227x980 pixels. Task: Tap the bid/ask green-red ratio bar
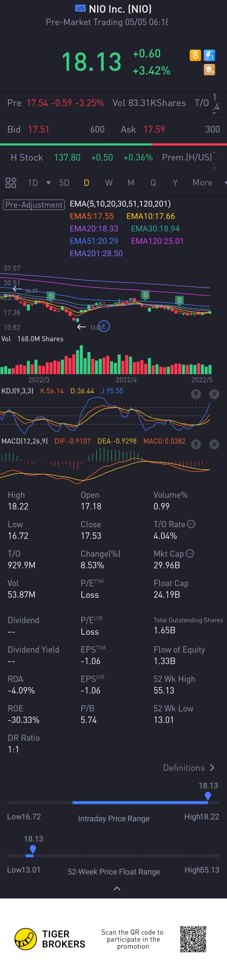(113, 144)
